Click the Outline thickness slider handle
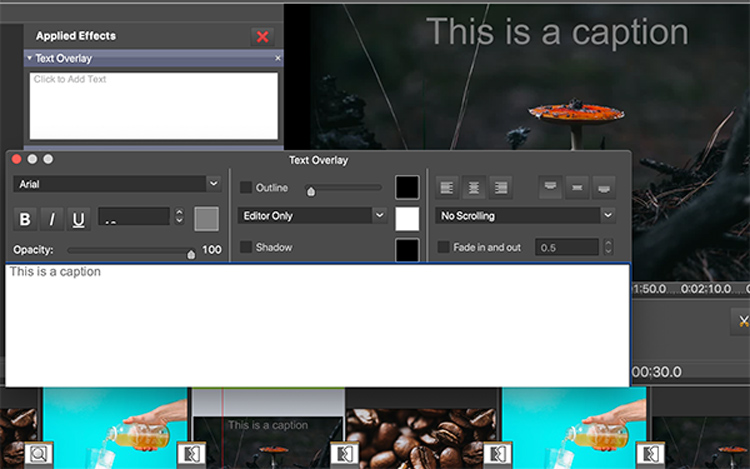 click(x=311, y=192)
